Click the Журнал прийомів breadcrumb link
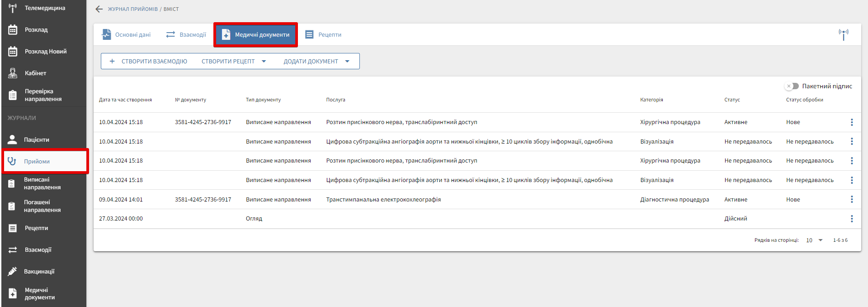 pos(132,9)
